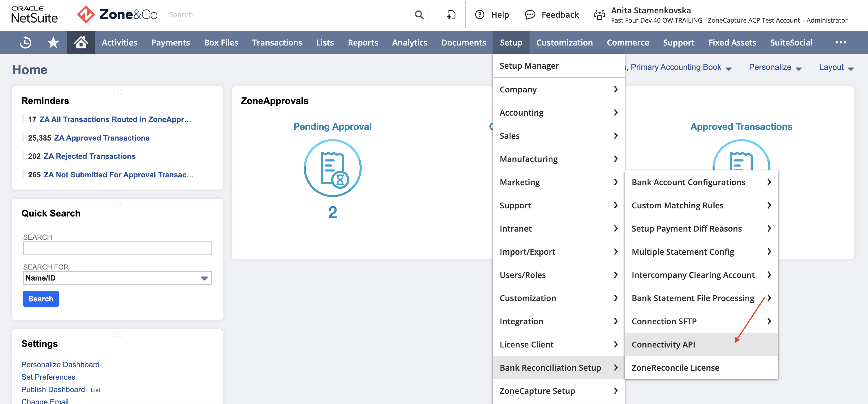868x404 pixels.
Task: Click inside the Quick Search text field
Action: [x=117, y=248]
